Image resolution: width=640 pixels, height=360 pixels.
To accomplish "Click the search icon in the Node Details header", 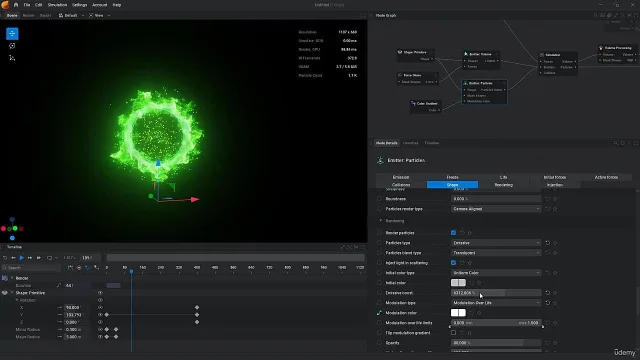I will coord(616,143).
